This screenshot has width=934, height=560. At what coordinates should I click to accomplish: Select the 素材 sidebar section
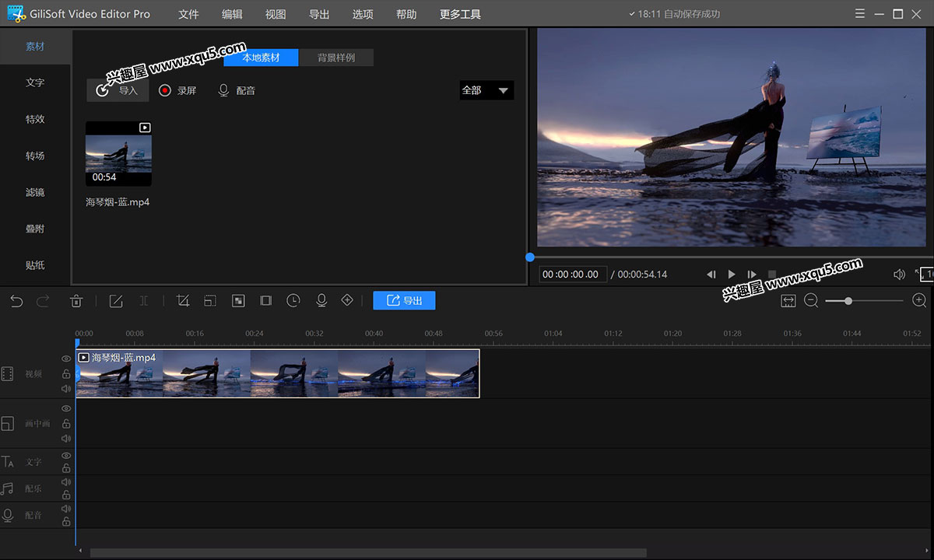[35, 47]
